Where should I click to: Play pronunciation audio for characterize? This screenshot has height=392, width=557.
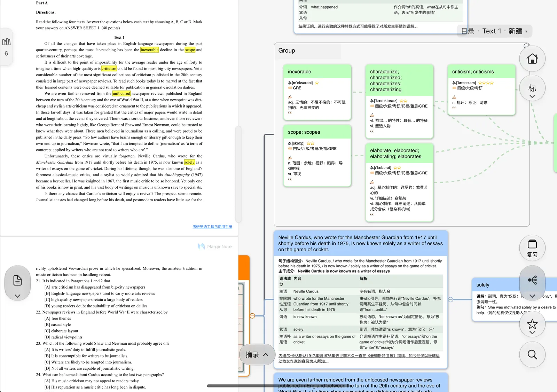pyautogui.click(x=372, y=101)
